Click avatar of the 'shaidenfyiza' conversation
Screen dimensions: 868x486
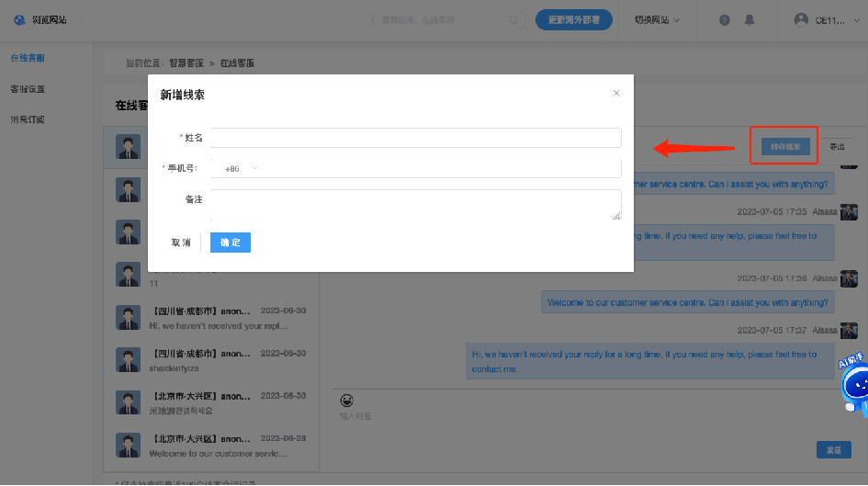click(128, 360)
